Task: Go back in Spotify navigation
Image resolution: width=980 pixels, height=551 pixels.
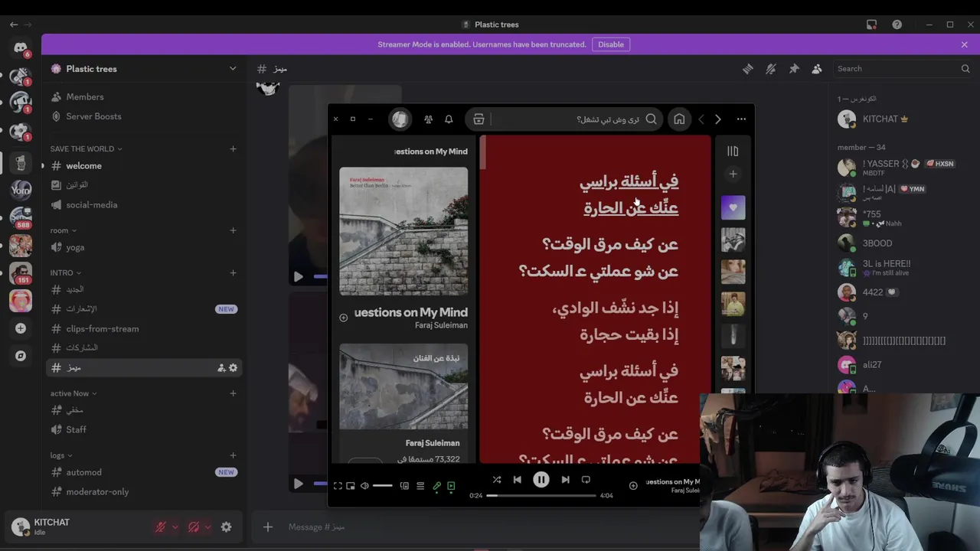Action: point(701,119)
